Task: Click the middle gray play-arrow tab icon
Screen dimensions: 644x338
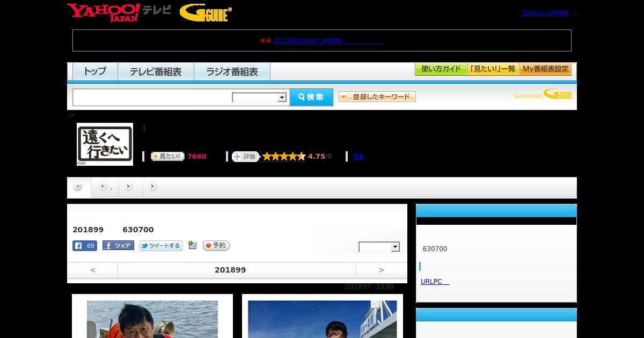Action: 128,187
